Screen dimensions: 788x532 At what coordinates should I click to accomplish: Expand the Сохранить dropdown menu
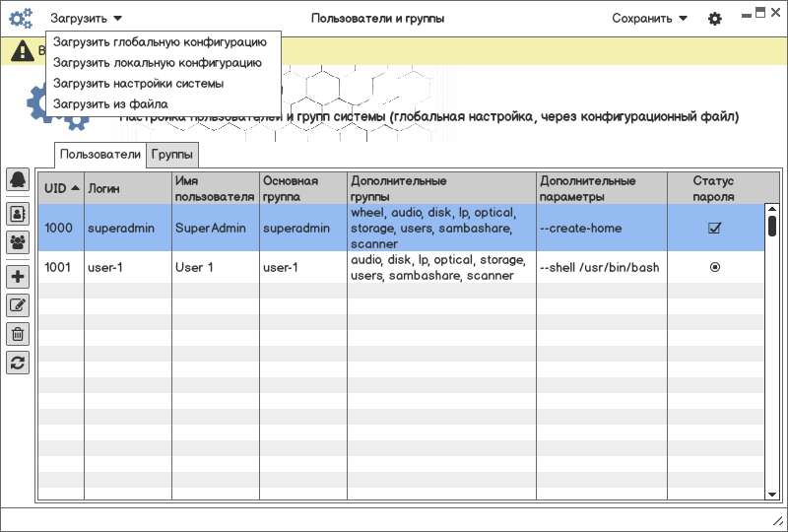[650, 19]
